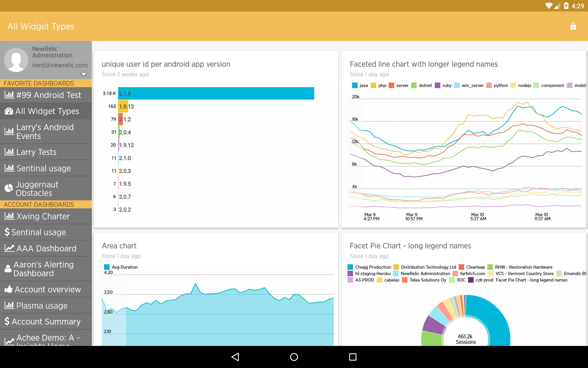This screenshot has width=588, height=368.
Task: Tap the java legend color swatch
Action: pyautogui.click(x=354, y=85)
